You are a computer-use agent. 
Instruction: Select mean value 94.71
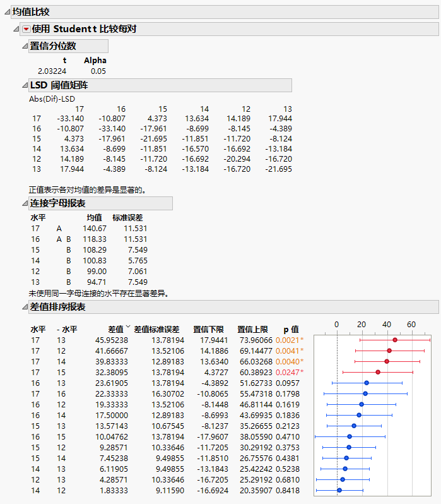(x=97, y=282)
